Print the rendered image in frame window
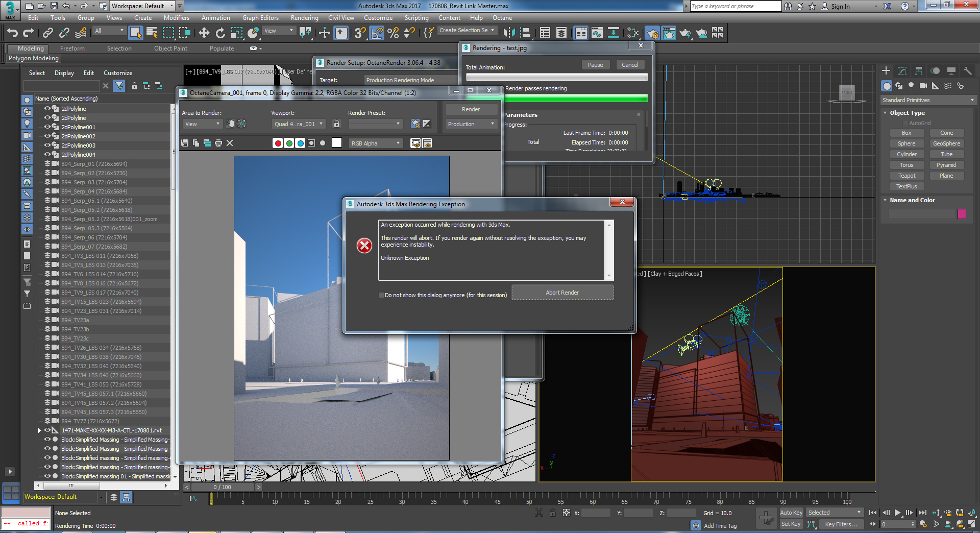Image resolution: width=980 pixels, height=533 pixels. pos(218,143)
